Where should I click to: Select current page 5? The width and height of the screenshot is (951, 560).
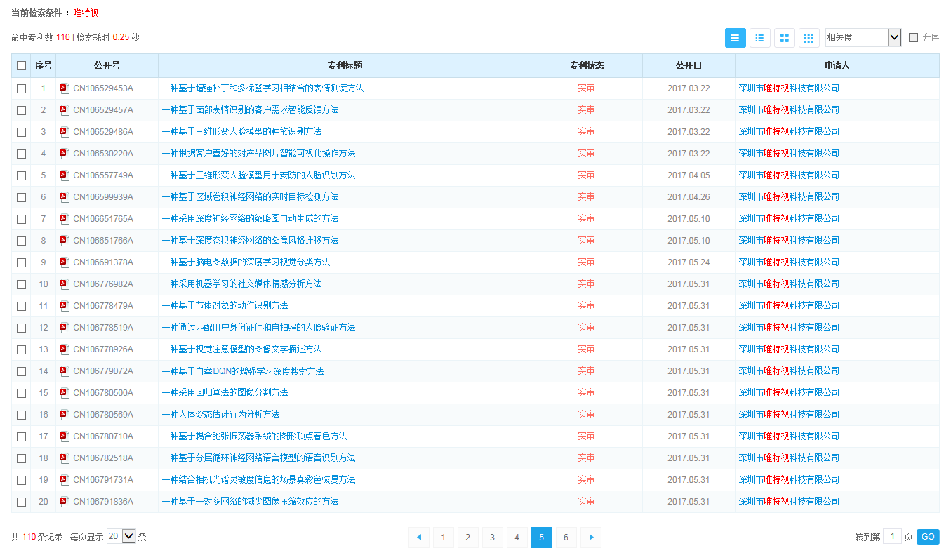(541, 538)
